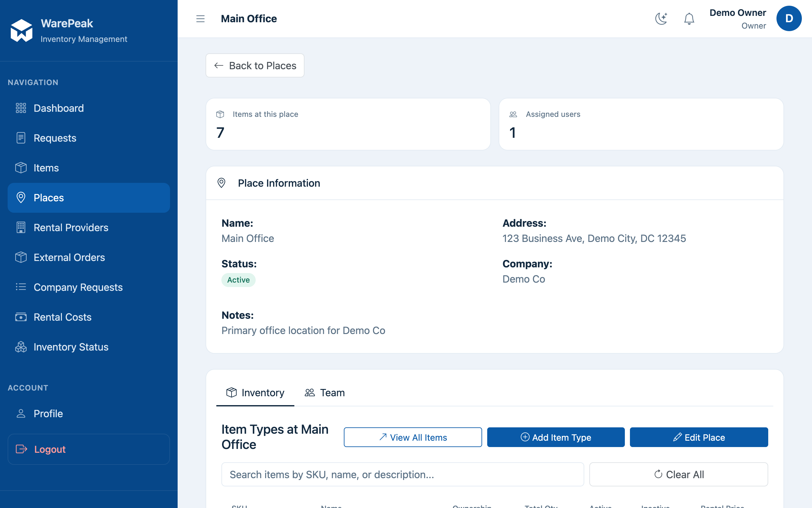
Task: Click the pin icon beside Place Information
Action: [x=221, y=183]
